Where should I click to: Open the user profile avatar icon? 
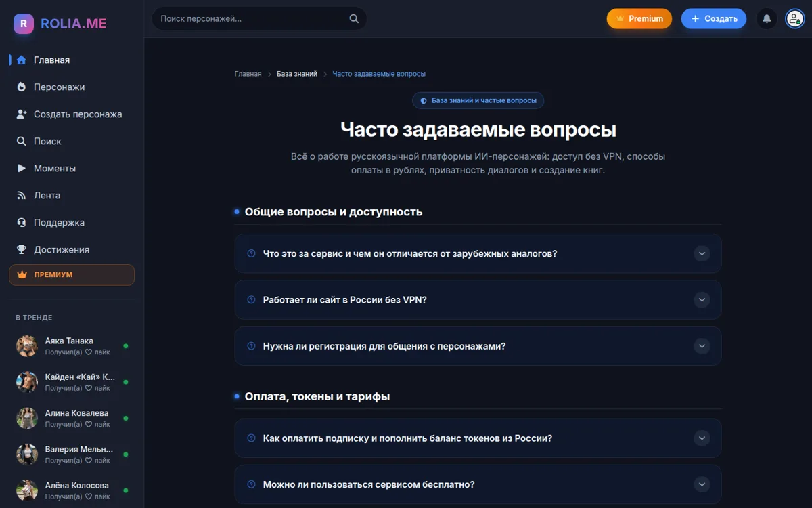[x=794, y=19]
